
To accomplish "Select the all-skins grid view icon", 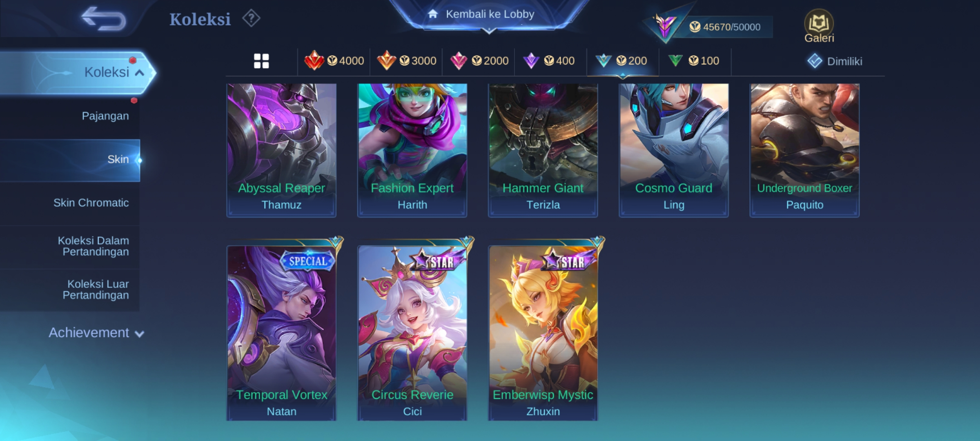I will coord(261,61).
